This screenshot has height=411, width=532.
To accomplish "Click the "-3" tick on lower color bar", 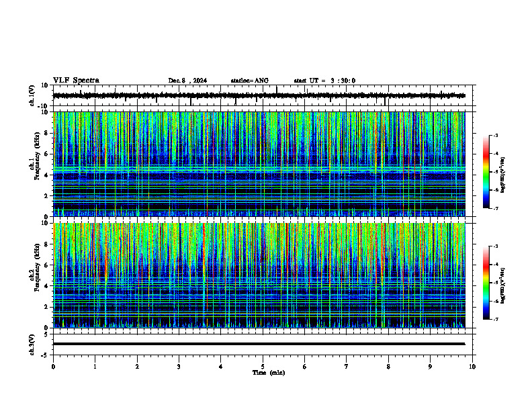I will [496, 246].
